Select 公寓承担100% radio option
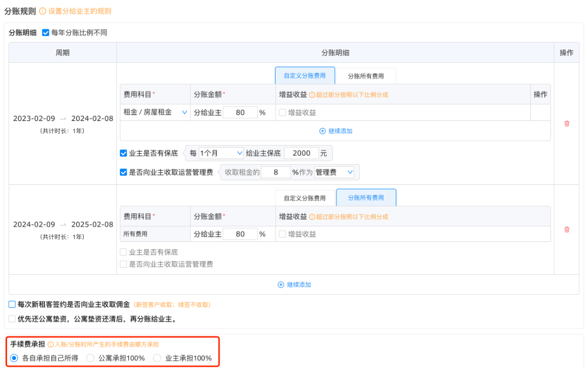The image size is (588, 369). (x=90, y=358)
